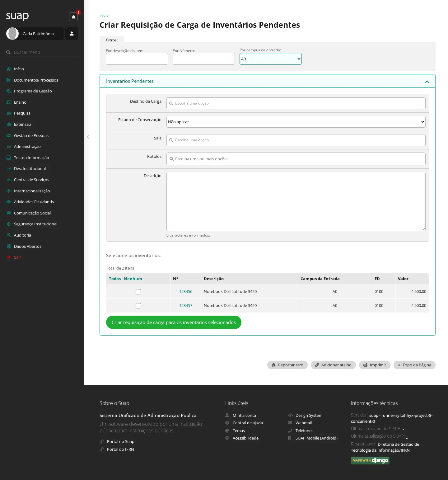
Task: Click the Início breadcrumb link
Action: point(104,16)
